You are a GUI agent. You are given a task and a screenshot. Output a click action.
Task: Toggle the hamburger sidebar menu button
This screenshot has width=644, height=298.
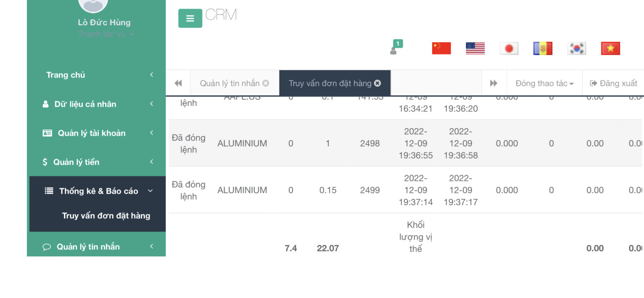pos(190,18)
